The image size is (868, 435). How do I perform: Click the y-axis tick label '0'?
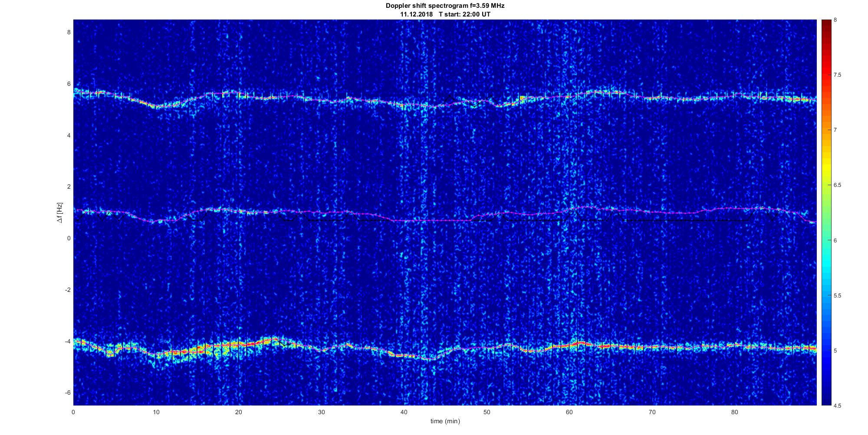click(x=69, y=238)
